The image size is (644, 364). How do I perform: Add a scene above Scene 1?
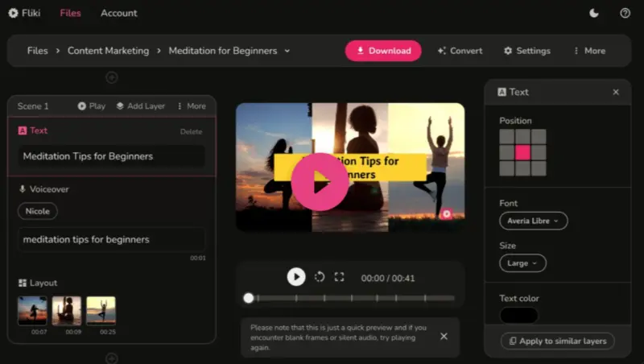coord(112,77)
